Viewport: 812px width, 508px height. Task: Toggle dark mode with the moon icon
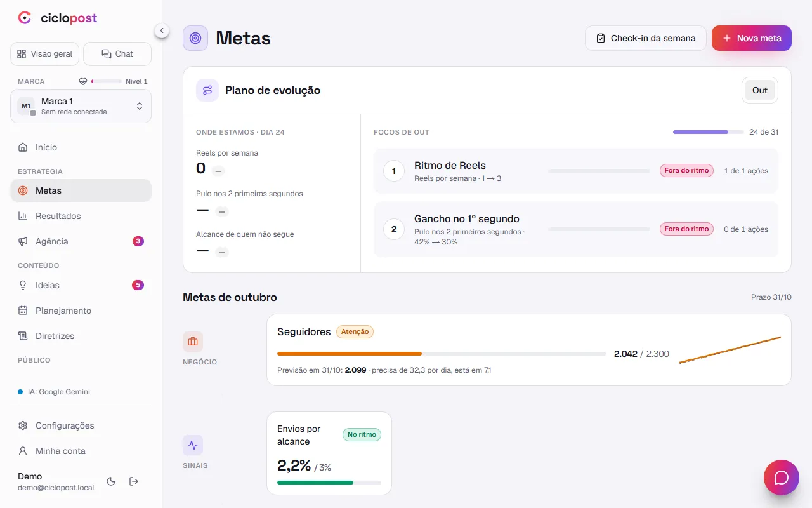point(111,481)
